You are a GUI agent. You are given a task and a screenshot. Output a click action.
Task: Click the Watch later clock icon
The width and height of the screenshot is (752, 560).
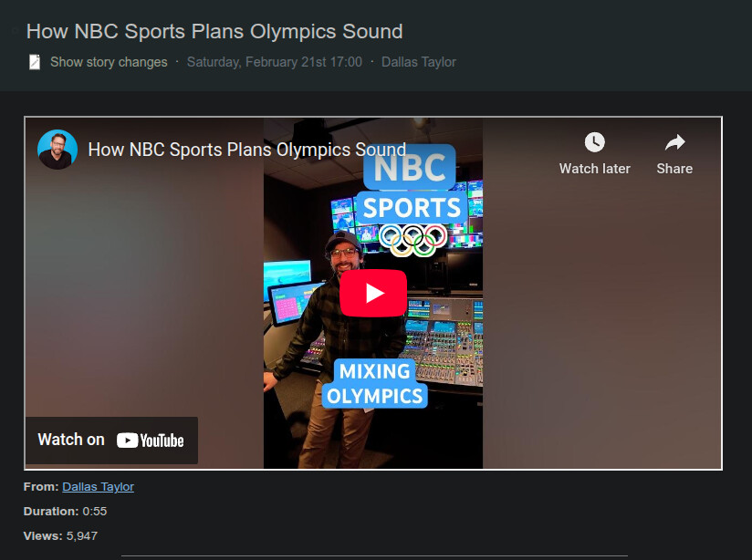click(595, 142)
